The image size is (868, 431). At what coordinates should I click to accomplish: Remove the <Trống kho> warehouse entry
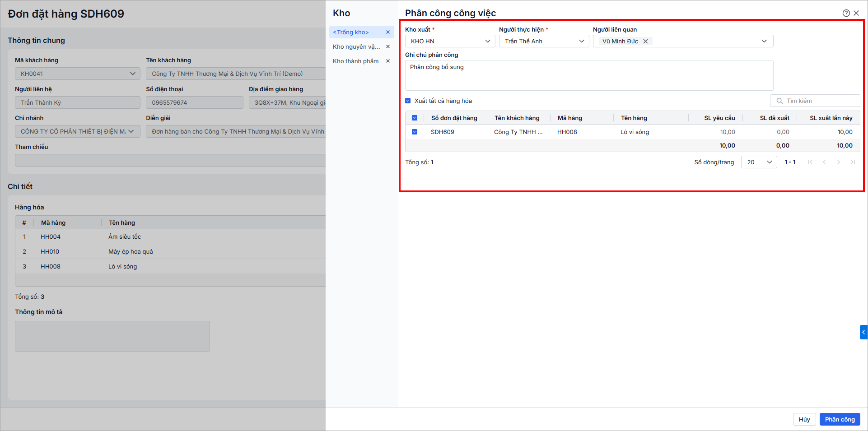(x=387, y=32)
